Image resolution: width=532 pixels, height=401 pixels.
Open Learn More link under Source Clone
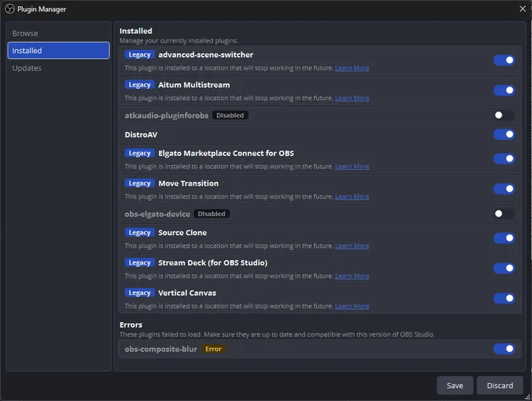tap(352, 246)
